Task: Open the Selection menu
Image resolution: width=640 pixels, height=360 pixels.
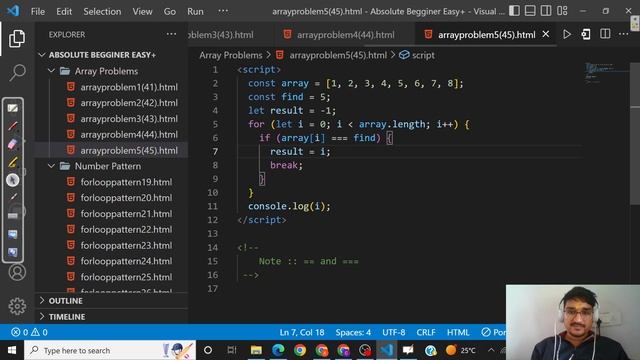Action: click(x=102, y=11)
